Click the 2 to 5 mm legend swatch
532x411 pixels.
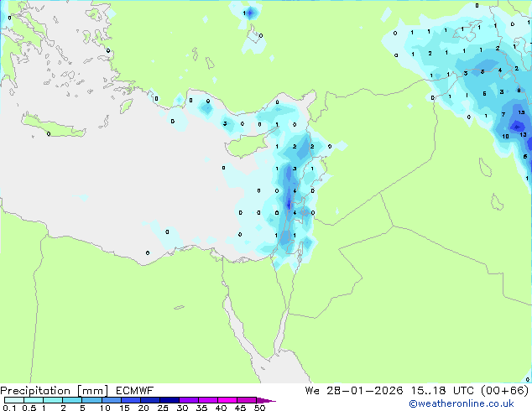[x=72, y=400]
